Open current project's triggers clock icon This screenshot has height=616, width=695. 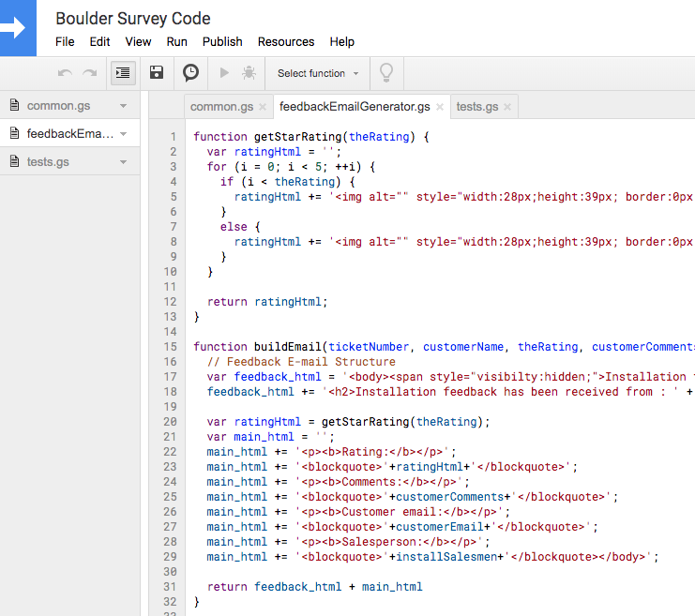[190, 73]
